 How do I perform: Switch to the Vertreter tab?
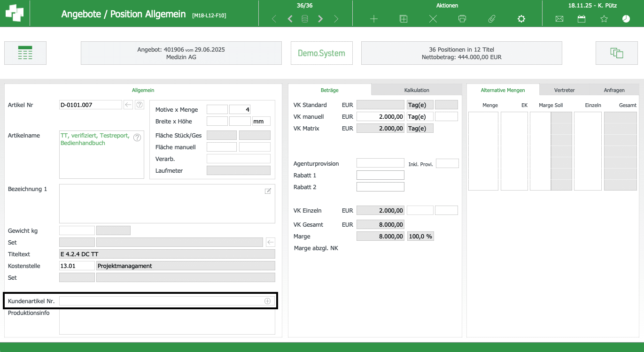tap(564, 90)
